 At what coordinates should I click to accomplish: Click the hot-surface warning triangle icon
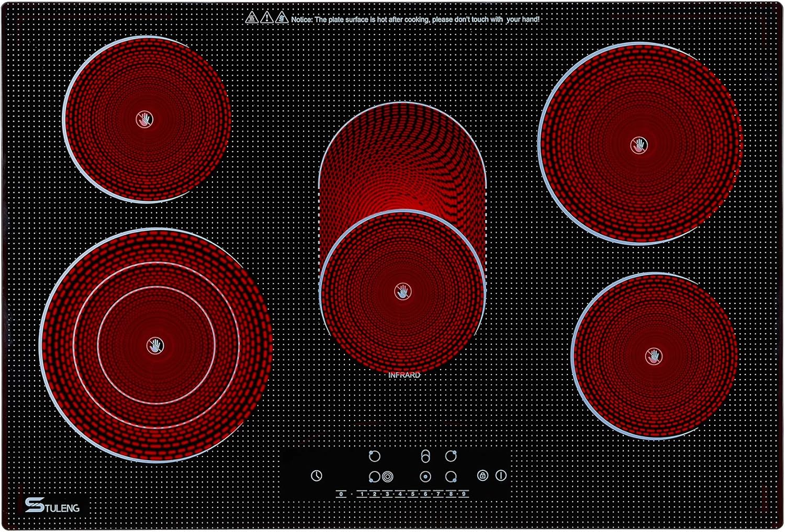pos(252,18)
